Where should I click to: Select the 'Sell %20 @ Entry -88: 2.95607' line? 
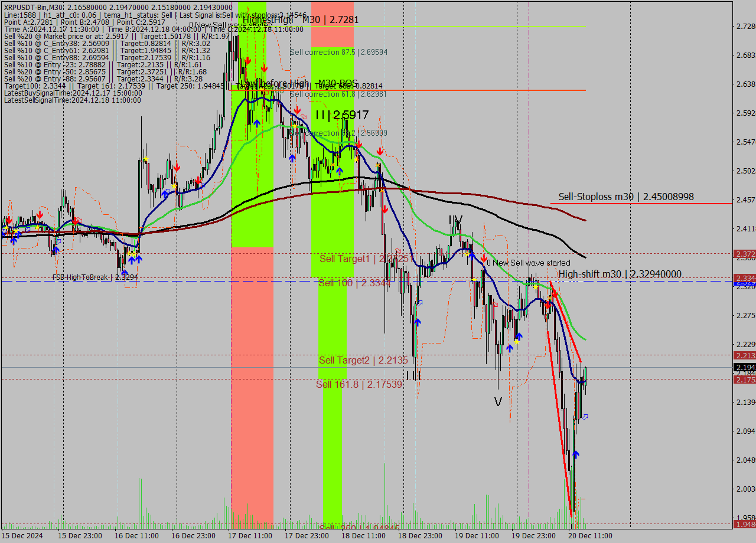coord(103,79)
